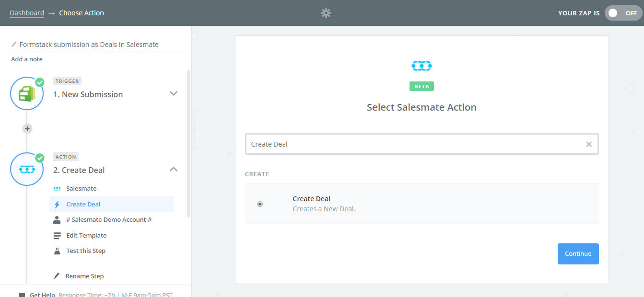Open the Zapier gear logo in header

[326, 13]
